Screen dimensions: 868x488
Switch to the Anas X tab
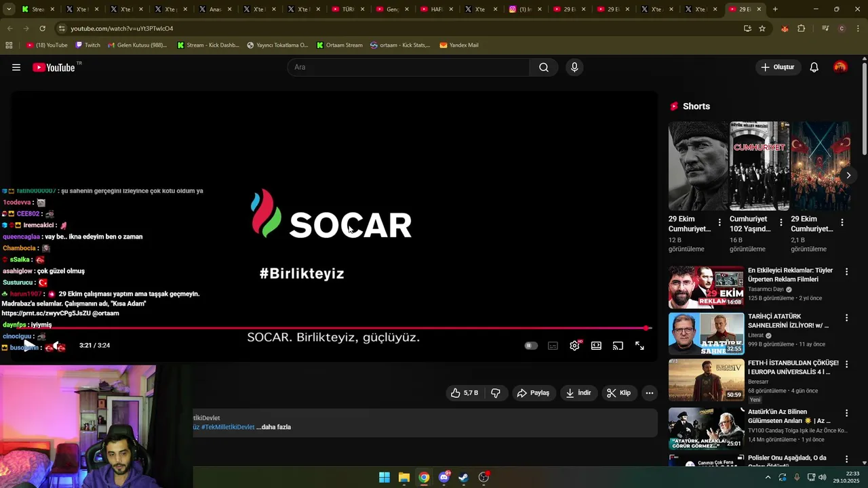(215, 9)
